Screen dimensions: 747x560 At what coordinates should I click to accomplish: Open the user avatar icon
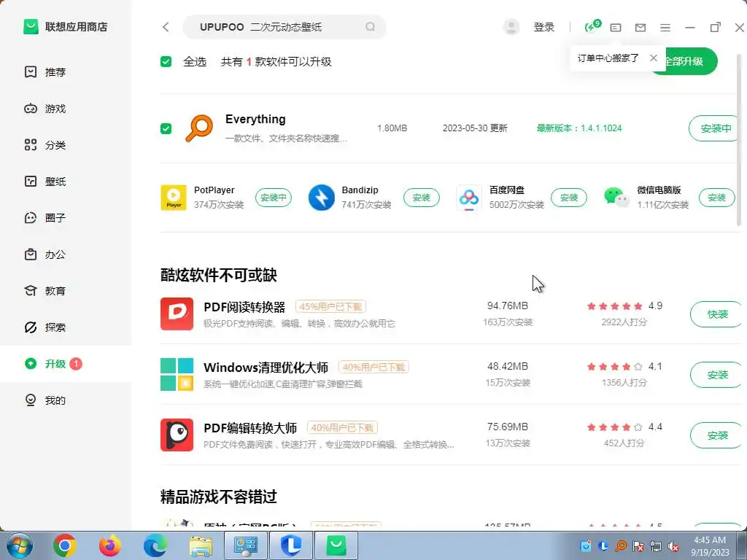(511, 27)
